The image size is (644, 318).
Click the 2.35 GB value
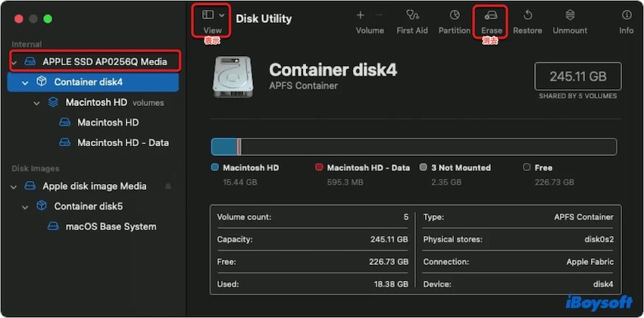coord(446,182)
